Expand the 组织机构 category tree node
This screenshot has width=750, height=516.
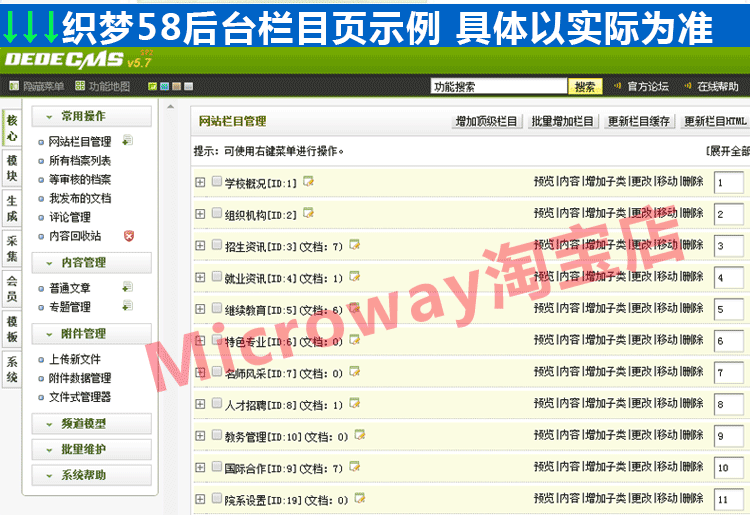200,214
